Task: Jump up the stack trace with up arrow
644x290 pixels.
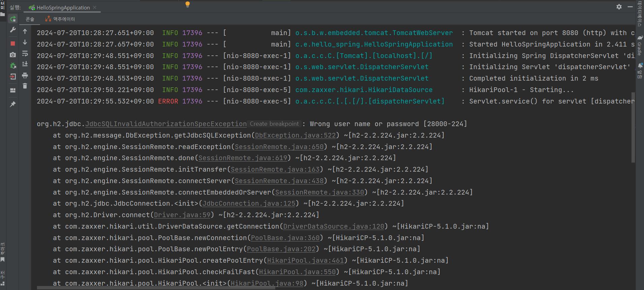Action: (25, 31)
